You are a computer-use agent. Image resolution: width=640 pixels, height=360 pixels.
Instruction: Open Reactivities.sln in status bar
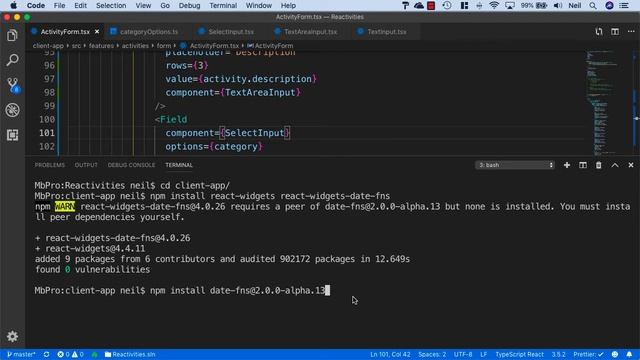pyautogui.click(x=130, y=354)
